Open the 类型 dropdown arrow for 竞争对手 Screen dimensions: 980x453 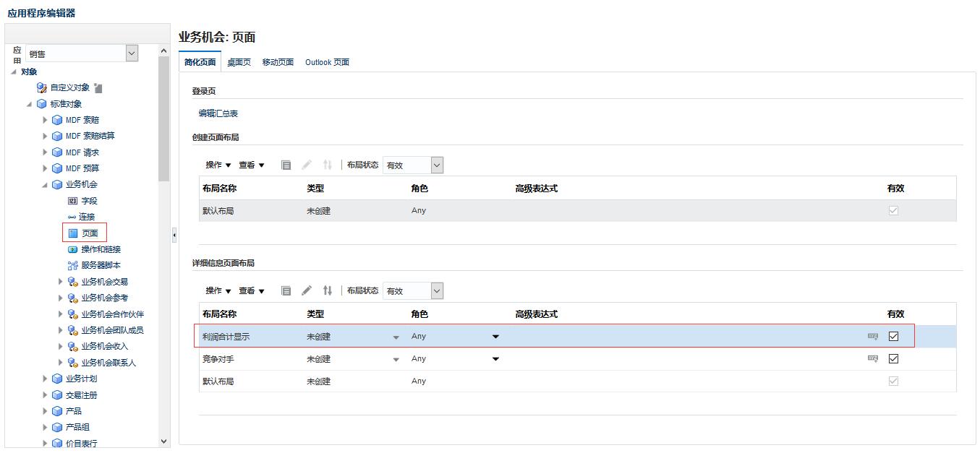click(396, 360)
